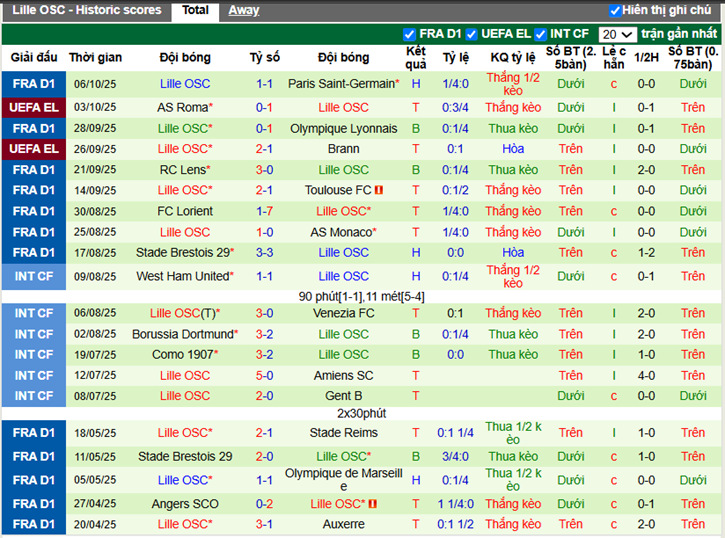Image resolution: width=725 pixels, height=538 pixels.
Task: Click the 0-2 score for Angers SCO match
Action: (264, 504)
